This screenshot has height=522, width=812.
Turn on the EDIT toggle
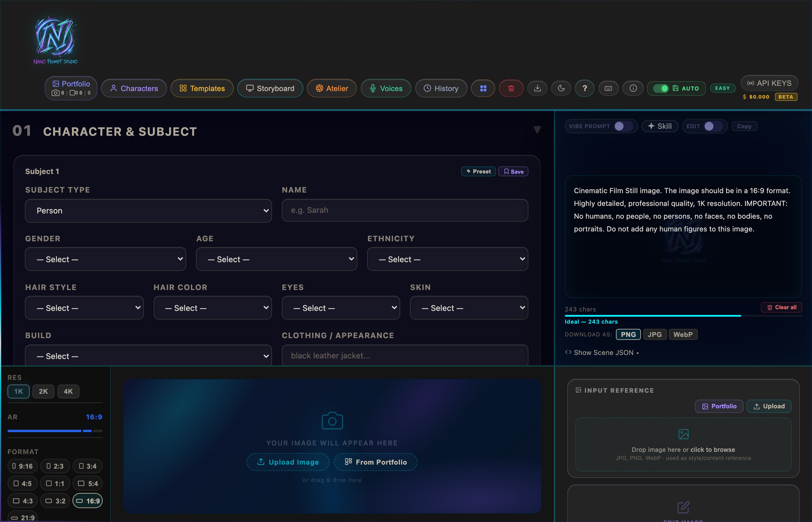[713, 126]
